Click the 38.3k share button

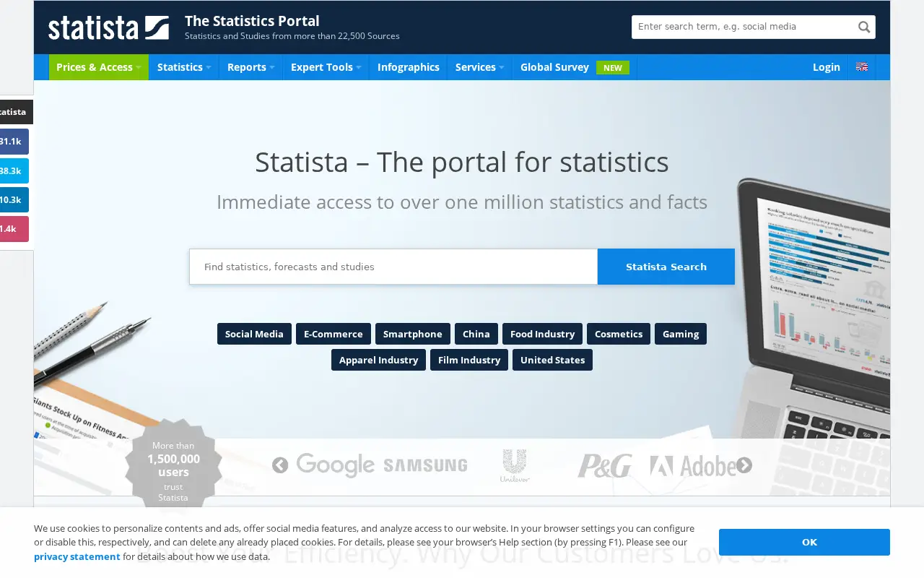click(14, 171)
